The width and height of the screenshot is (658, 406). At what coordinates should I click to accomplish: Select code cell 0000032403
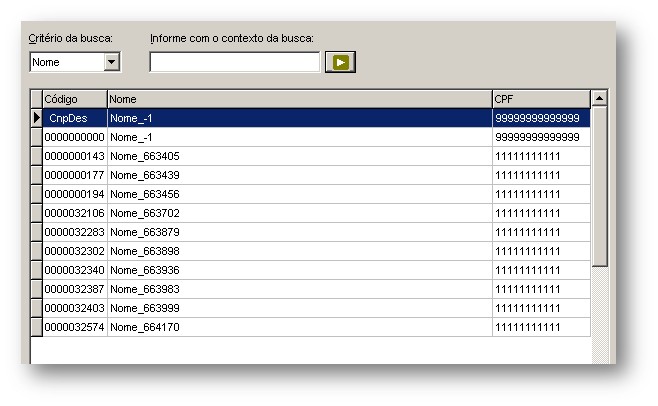75,308
